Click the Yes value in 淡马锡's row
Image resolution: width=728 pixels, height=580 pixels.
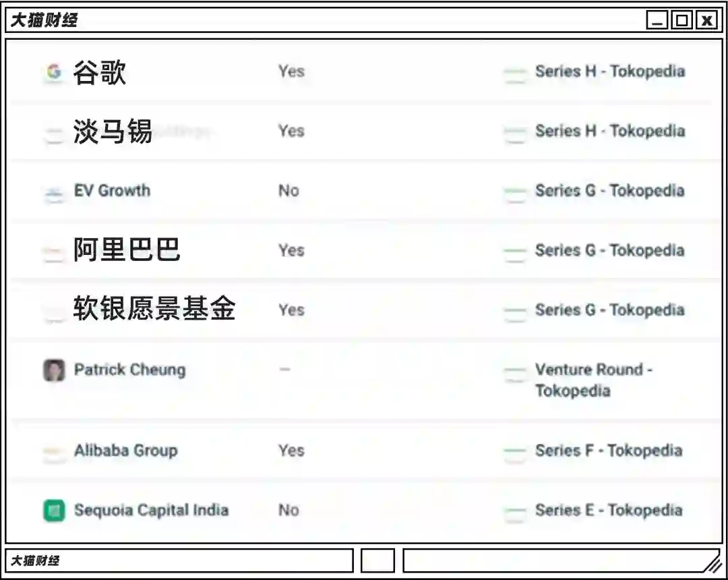[x=292, y=130]
